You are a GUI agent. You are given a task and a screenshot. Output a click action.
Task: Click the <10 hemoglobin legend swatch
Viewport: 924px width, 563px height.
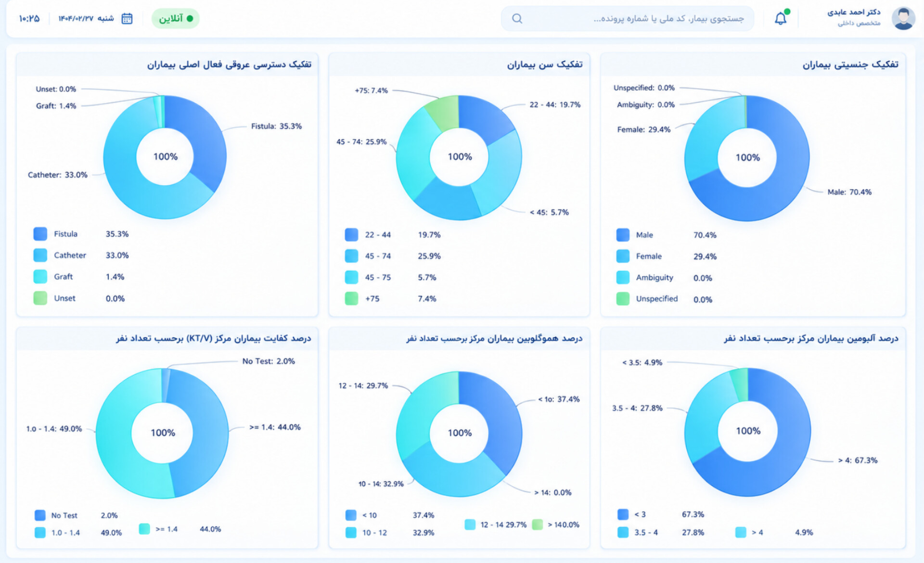click(x=351, y=515)
